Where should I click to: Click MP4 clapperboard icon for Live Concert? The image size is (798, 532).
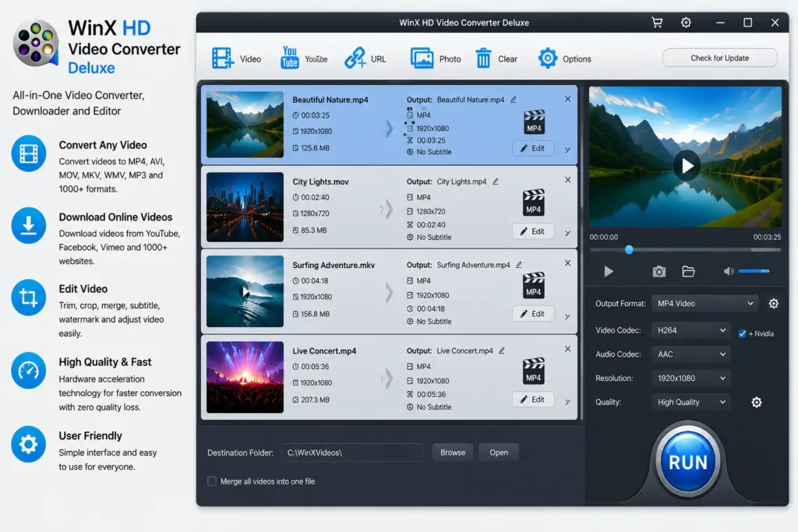tap(533, 372)
